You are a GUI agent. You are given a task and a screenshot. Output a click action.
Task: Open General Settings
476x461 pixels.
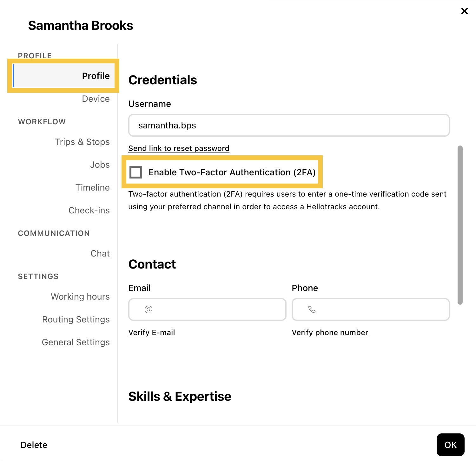tap(76, 342)
